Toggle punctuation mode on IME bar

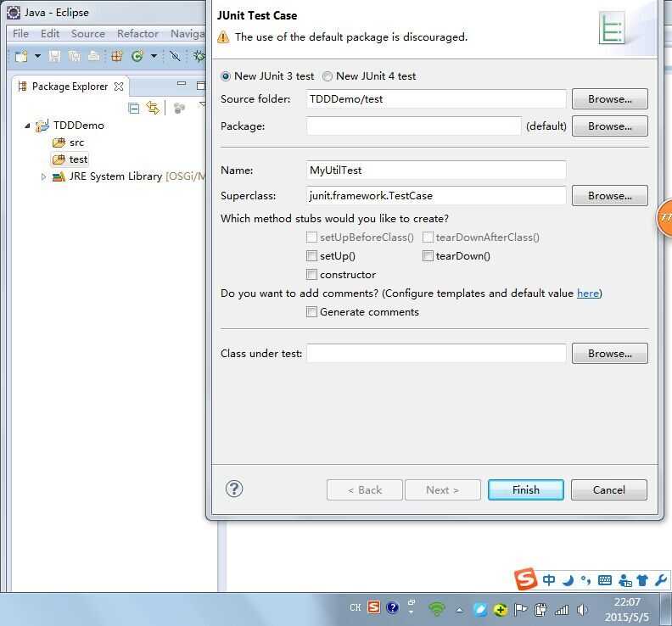point(585,581)
